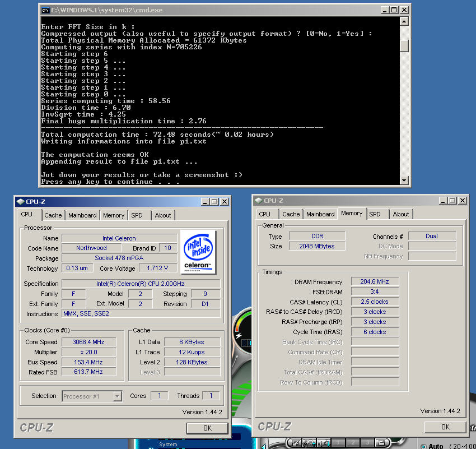Select the Auto radio button at bottom right
Viewport: 476px width, 449px height.
tap(423, 446)
